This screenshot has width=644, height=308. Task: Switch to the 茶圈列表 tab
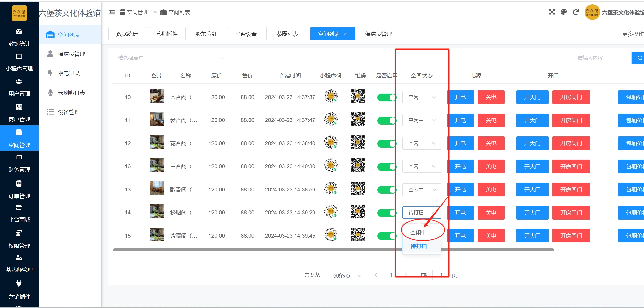tap(288, 34)
